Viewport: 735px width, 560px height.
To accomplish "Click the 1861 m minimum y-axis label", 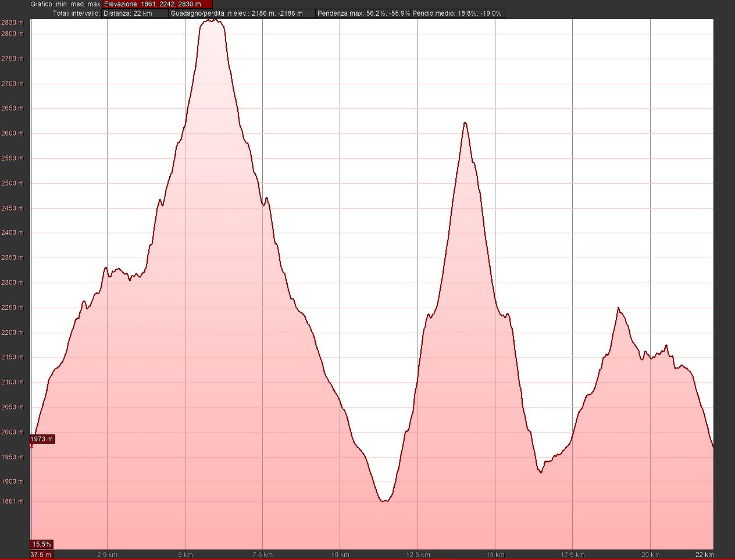I will pyautogui.click(x=12, y=501).
